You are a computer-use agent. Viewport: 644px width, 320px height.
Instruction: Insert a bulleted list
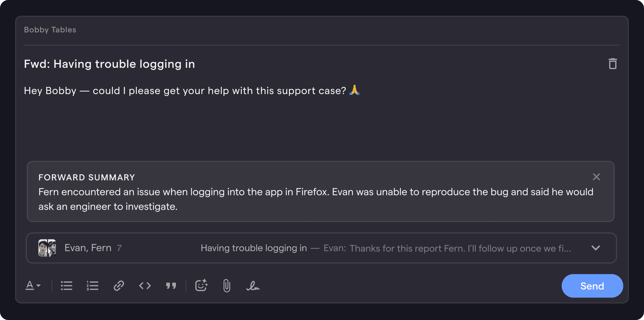click(x=67, y=286)
